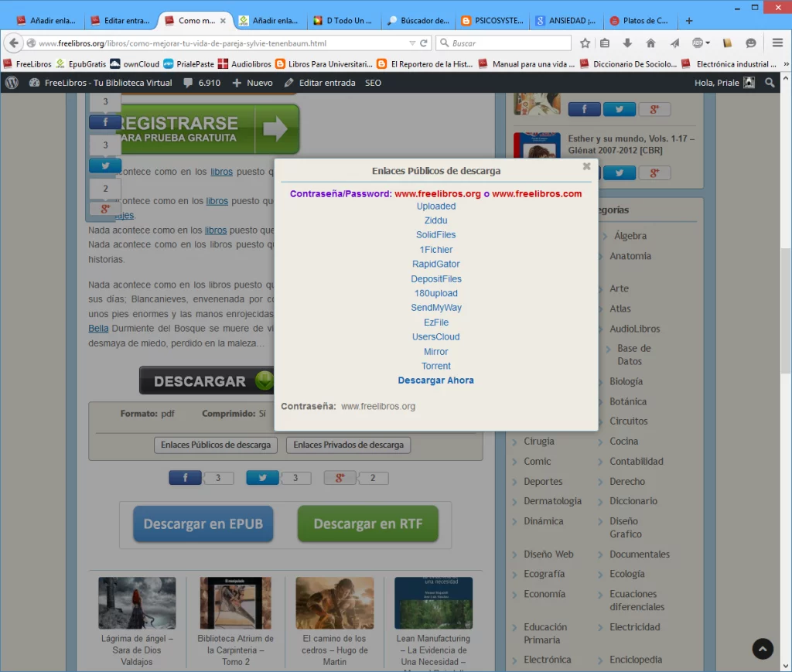Click Editar entrada in admin bar

(x=319, y=83)
